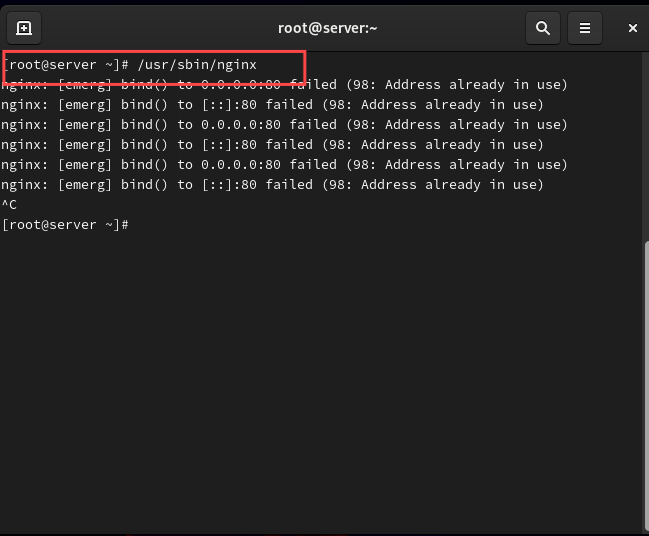The height and width of the screenshot is (536, 649).
Task: Click the ^C interrupt line
Action: [9, 204]
